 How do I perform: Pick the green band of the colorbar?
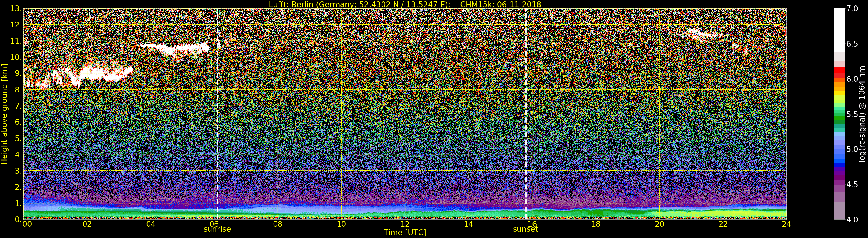tap(839, 118)
